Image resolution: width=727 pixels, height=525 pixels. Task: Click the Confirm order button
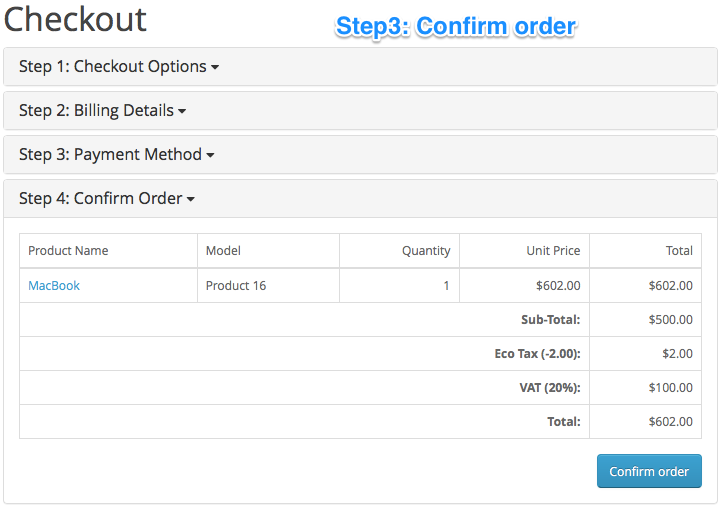(x=649, y=471)
